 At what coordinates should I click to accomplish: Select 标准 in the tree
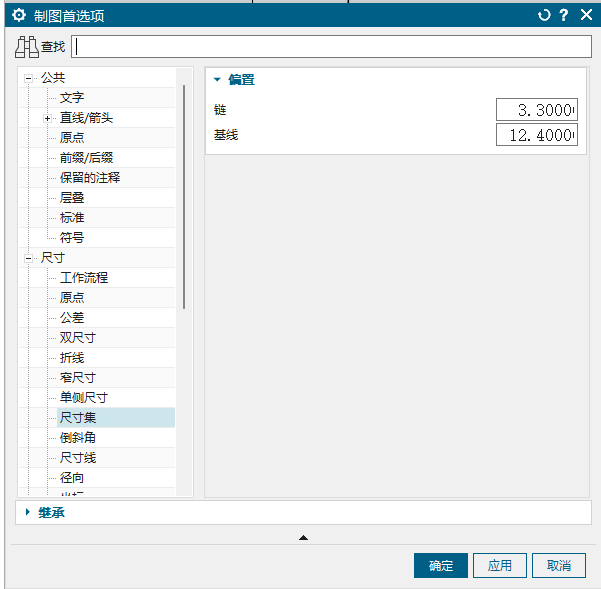click(x=72, y=218)
